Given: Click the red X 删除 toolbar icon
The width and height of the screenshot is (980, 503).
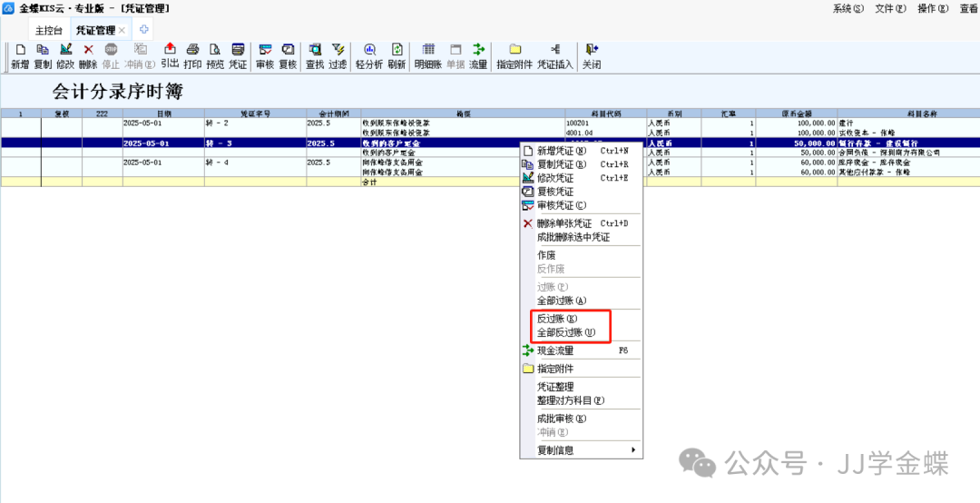Looking at the screenshot, I should tap(88, 55).
